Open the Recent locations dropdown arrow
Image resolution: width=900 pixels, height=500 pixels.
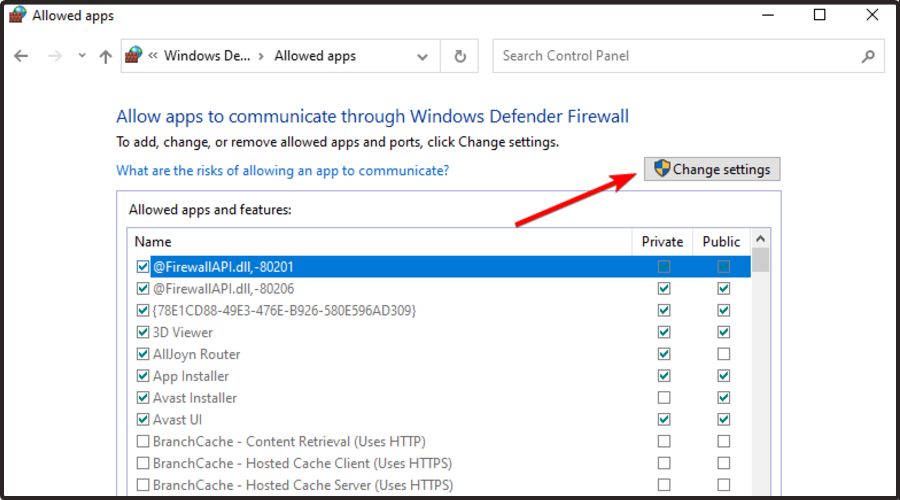82,57
